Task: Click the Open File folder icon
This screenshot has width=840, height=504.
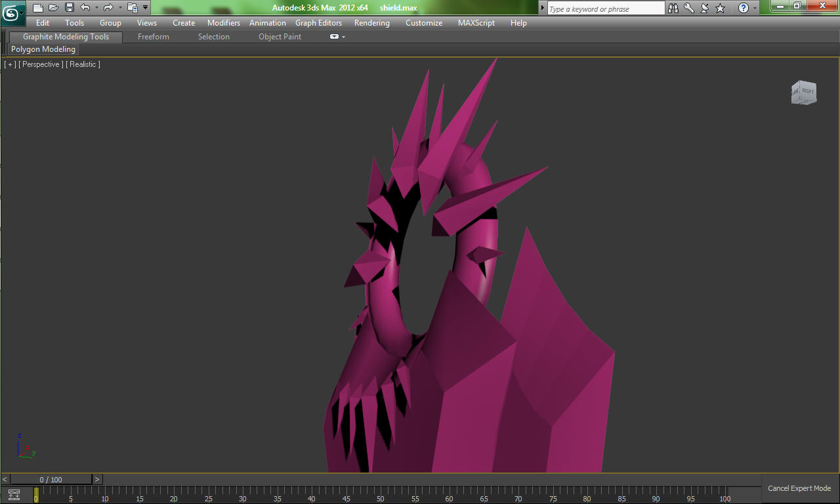Action: 54,8
